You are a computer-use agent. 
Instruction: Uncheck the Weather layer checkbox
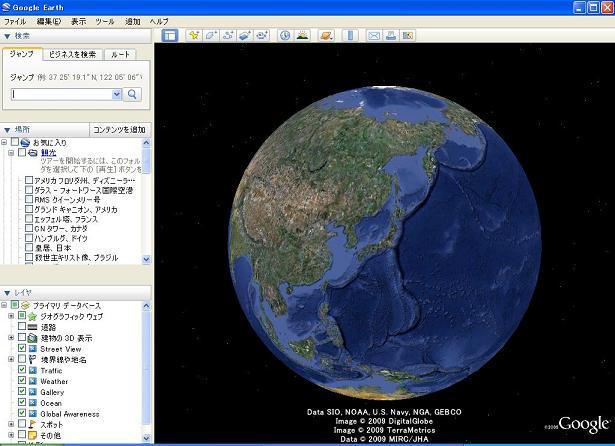pos(22,380)
